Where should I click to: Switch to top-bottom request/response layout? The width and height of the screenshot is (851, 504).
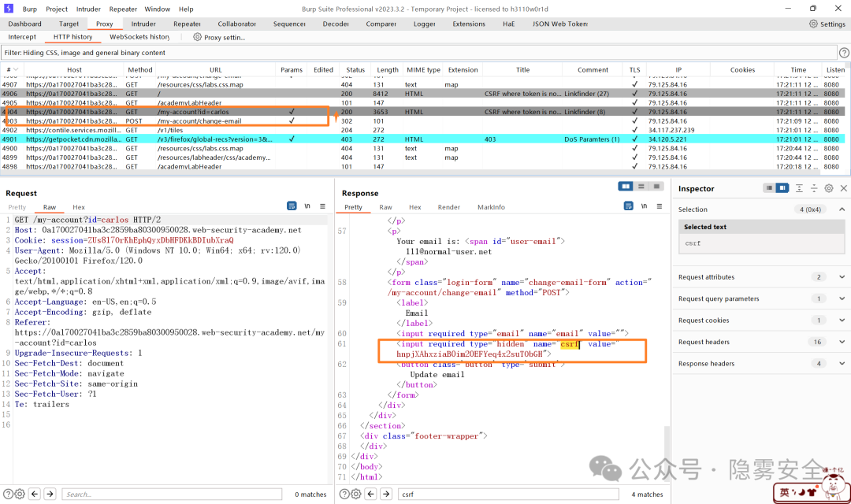coord(641,186)
